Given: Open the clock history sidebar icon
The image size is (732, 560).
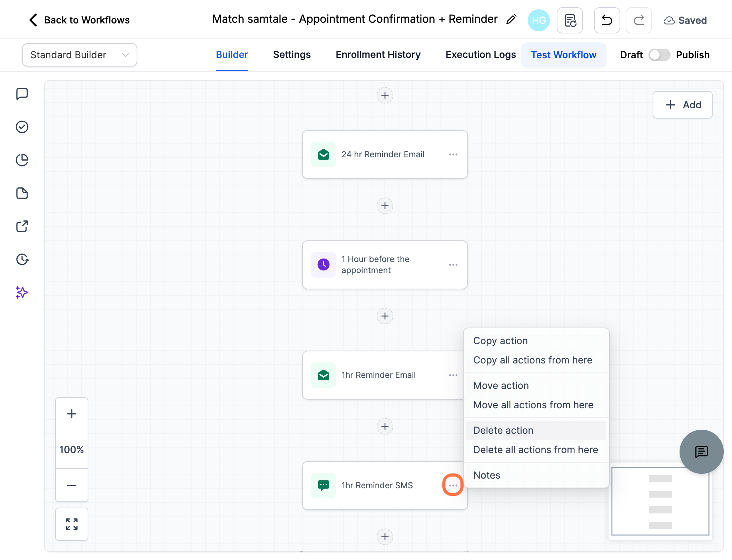Looking at the screenshot, I should click(22, 259).
